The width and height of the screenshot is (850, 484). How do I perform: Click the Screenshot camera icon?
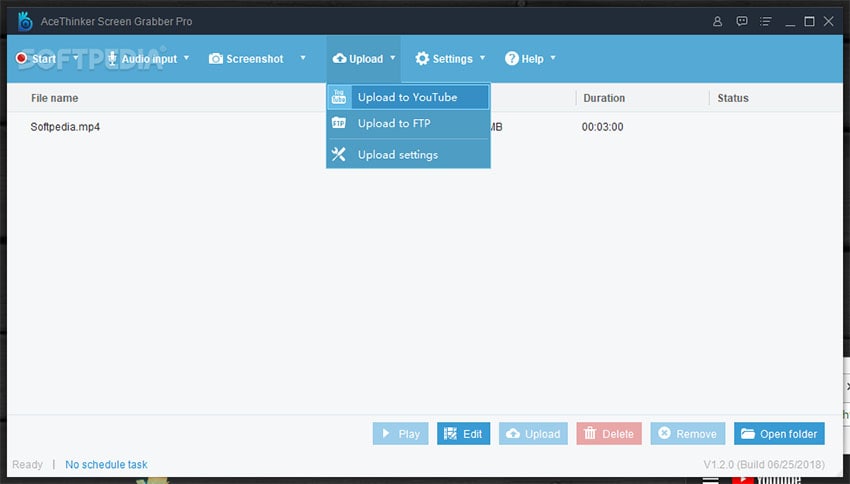point(216,59)
